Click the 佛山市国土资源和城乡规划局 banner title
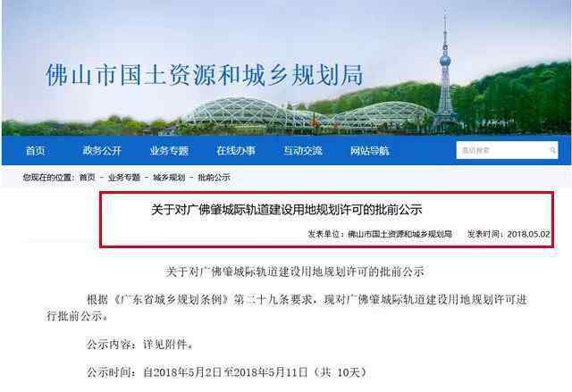The image size is (572, 392). 205,75
